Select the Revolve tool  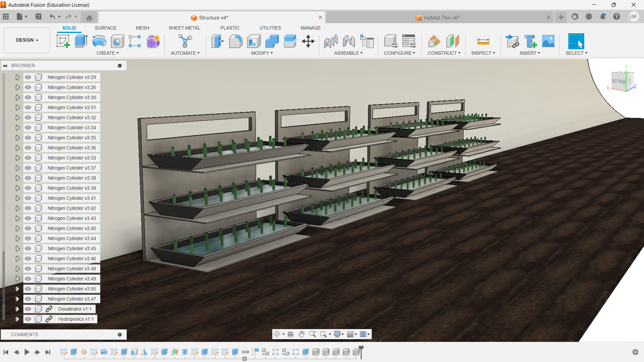tap(99, 41)
